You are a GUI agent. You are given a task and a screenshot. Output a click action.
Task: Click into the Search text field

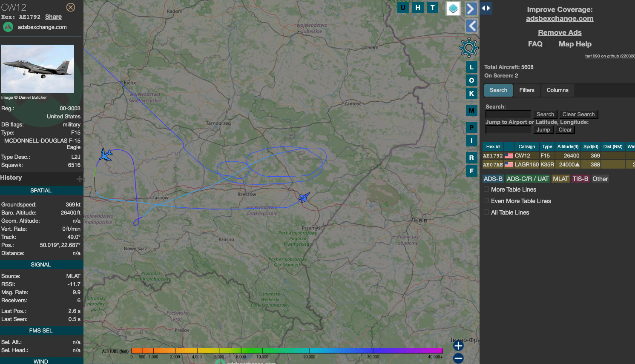[508, 114]
